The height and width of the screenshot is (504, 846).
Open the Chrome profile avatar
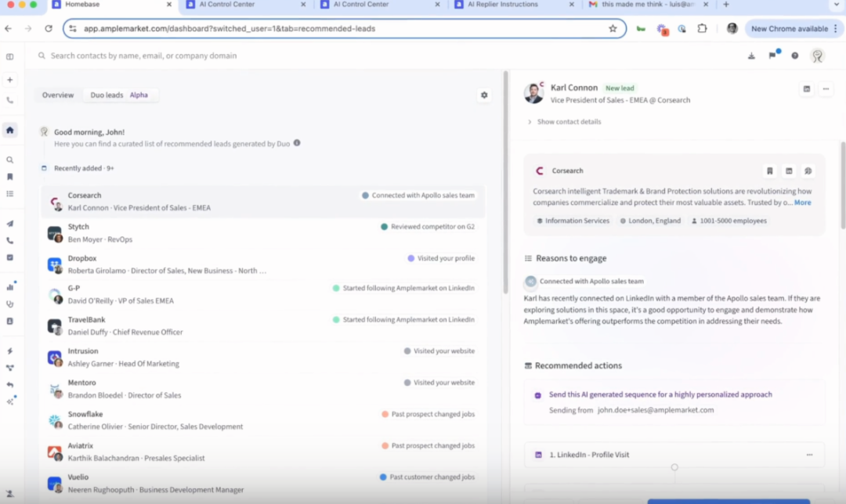click(x=732, y=29)
